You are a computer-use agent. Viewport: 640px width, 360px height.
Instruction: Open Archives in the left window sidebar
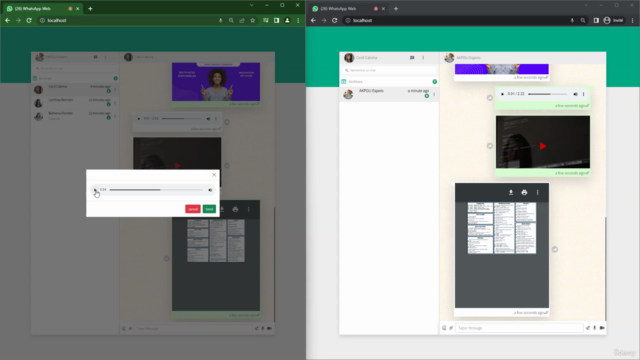click(x=45, y=78)
